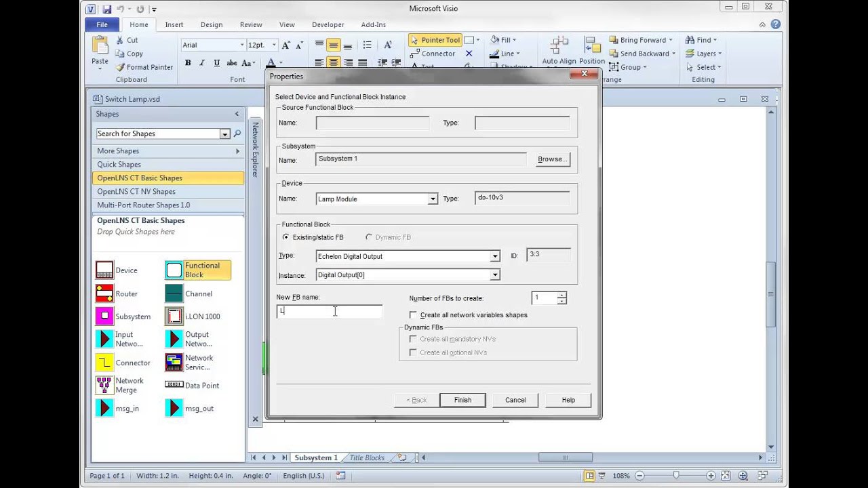Click the Bold formatting icon
The image size is (868, 488).
(x=188, y=63)
